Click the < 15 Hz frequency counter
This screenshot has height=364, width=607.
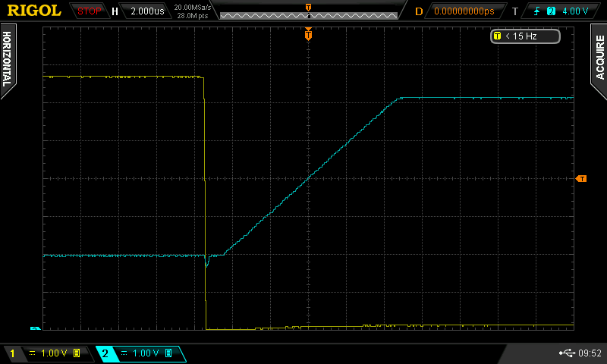pyautogui.click(x=525, y=36)
